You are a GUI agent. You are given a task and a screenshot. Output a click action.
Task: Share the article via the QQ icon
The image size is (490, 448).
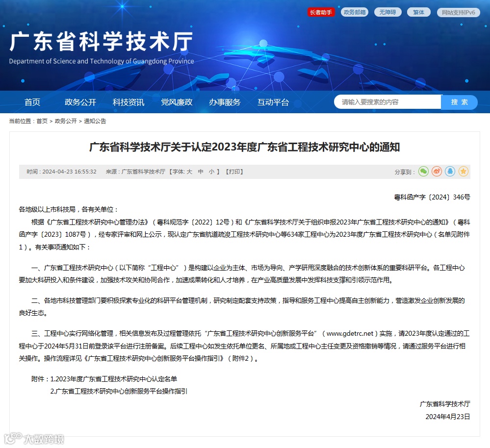click(x=450, y=172)
